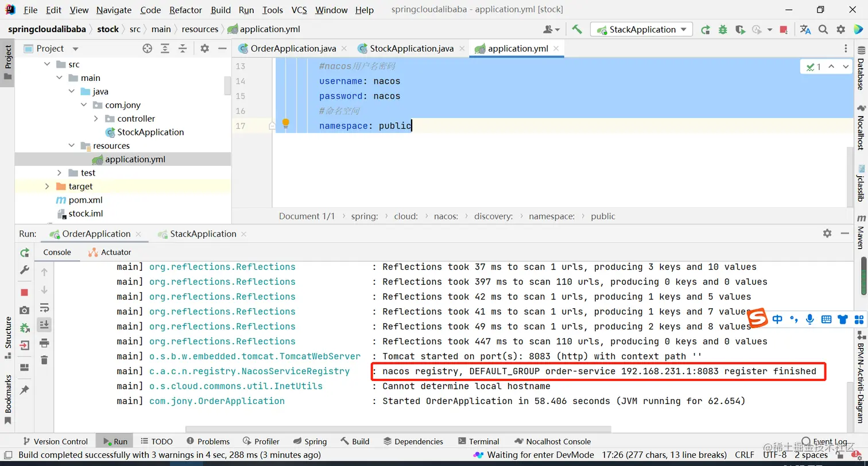Expand the test folder
This screenshot has height=466, width=868.
(x=60, y=173)
